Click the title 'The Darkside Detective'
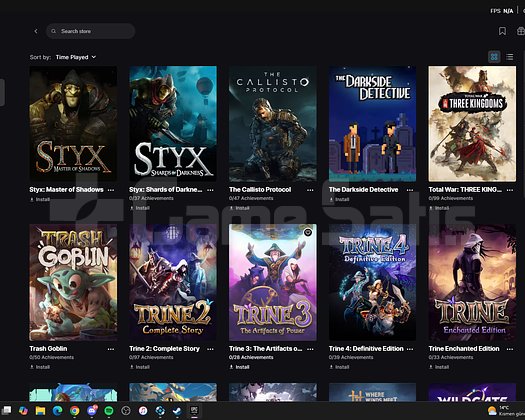This screenshot has height=420, width=525. [x=363, y=190]
